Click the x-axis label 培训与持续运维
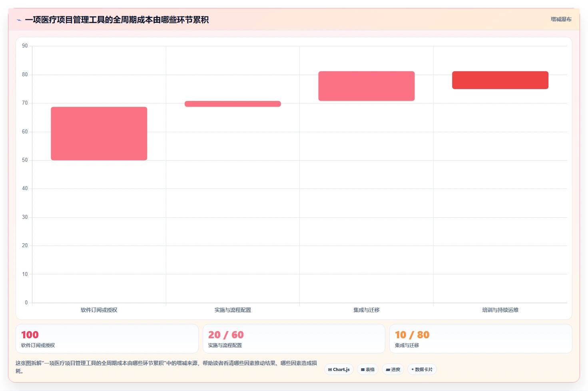This screenshot has width=588, height=391. point(500,310)
